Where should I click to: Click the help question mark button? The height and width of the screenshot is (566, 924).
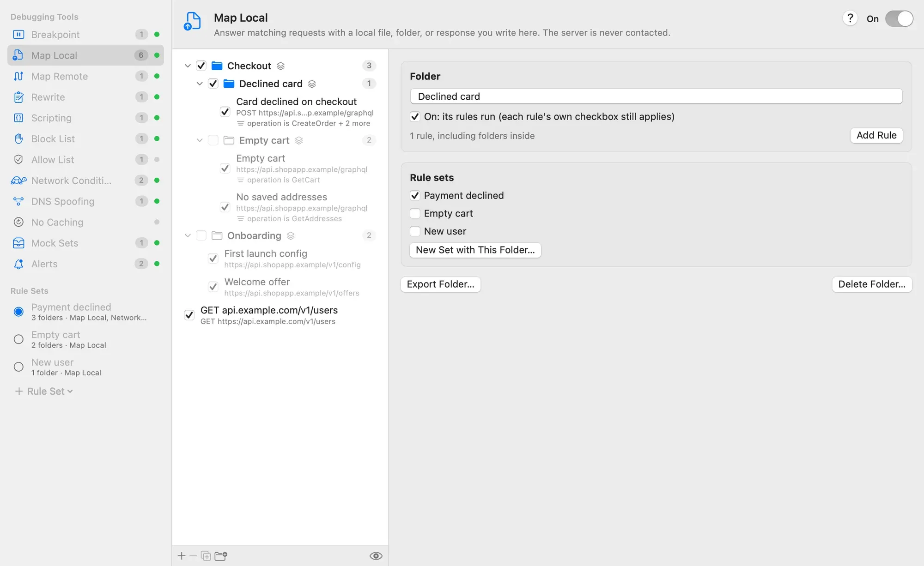[x=850, y=18]
